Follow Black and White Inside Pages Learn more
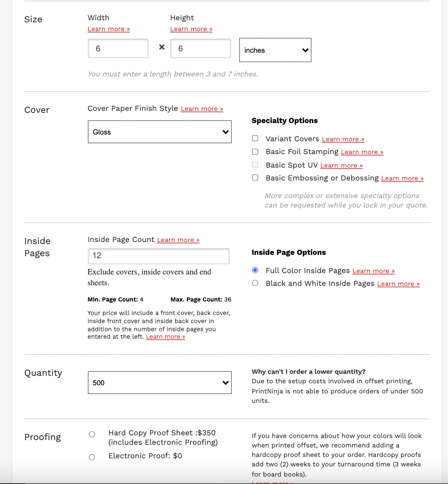The width and height of the screenshot is (448, 484). [x=398, y=284]
